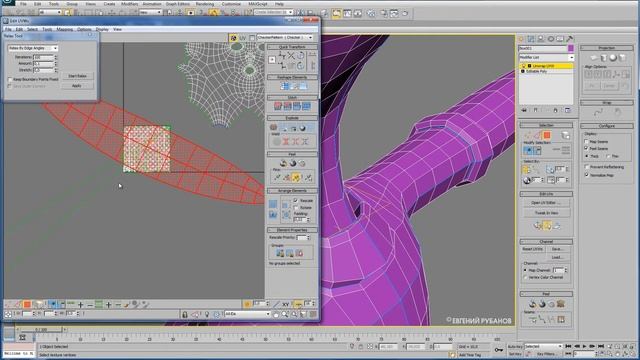Toggle the Normalize Map checkbox
This screenshot has width=640, height=360.
pos(587,175)
